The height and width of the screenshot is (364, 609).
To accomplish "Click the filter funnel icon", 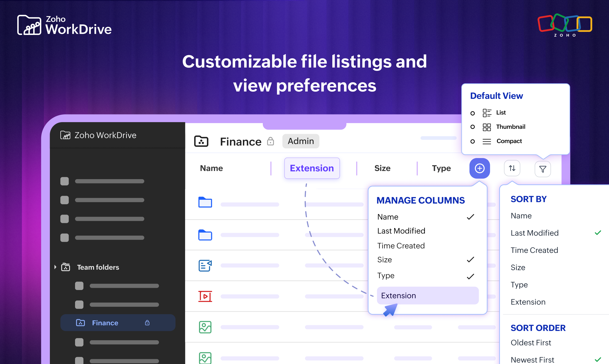I will pos(543,169).
